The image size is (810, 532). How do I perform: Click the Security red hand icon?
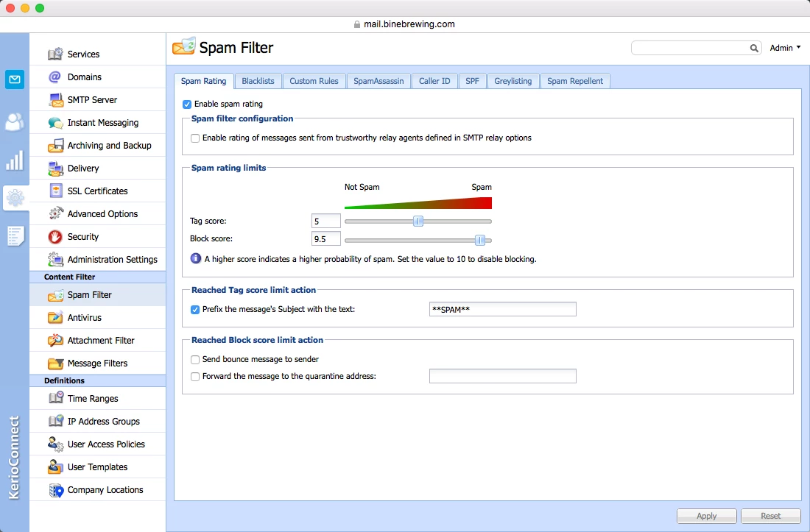(55, 237)
